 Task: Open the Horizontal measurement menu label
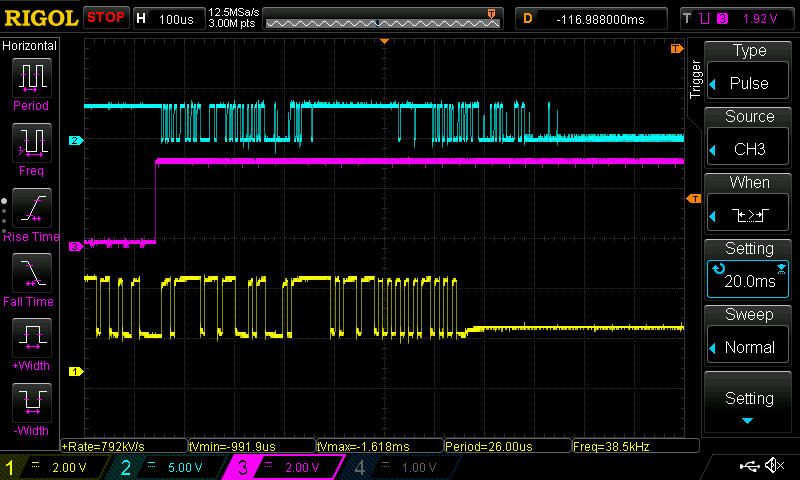(29, 46)
